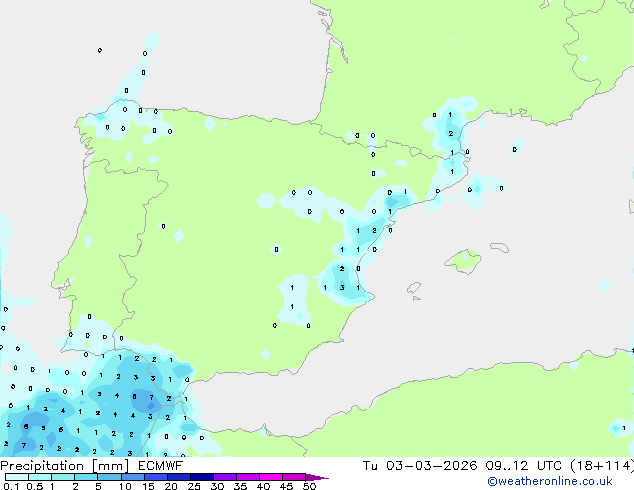Click the 'Tu 03-03-2026' date text

coord(420,466)
